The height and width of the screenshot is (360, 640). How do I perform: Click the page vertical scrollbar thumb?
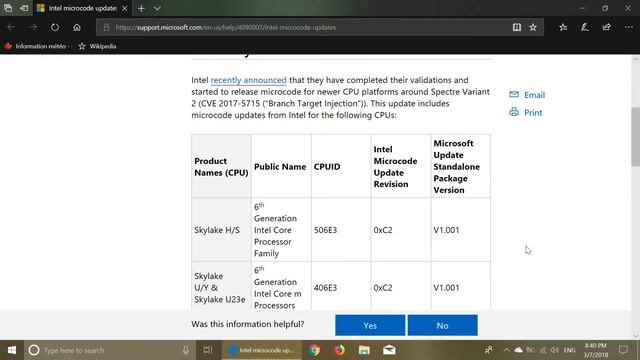(x=636, y=137)
